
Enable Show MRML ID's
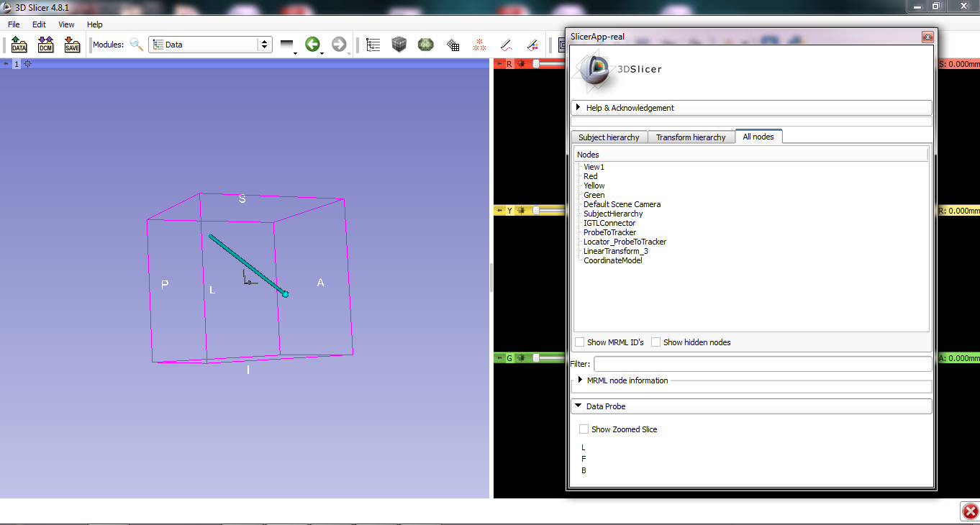[580, 342]
